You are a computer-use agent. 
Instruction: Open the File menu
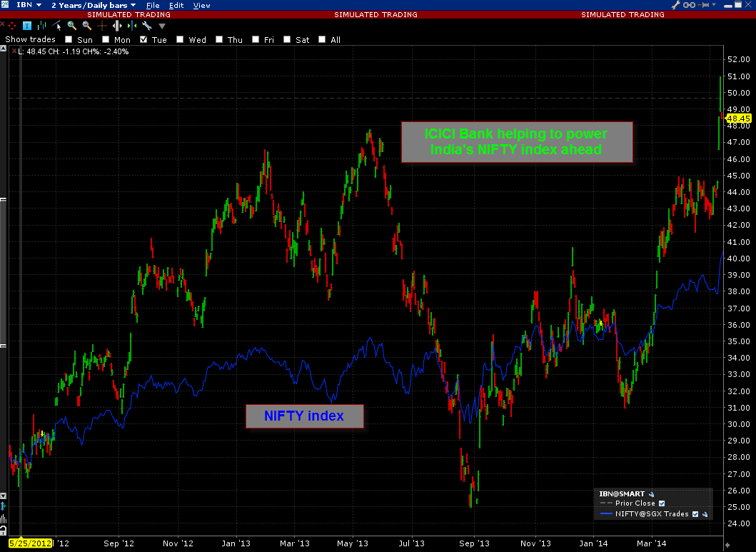pos(153,5)
